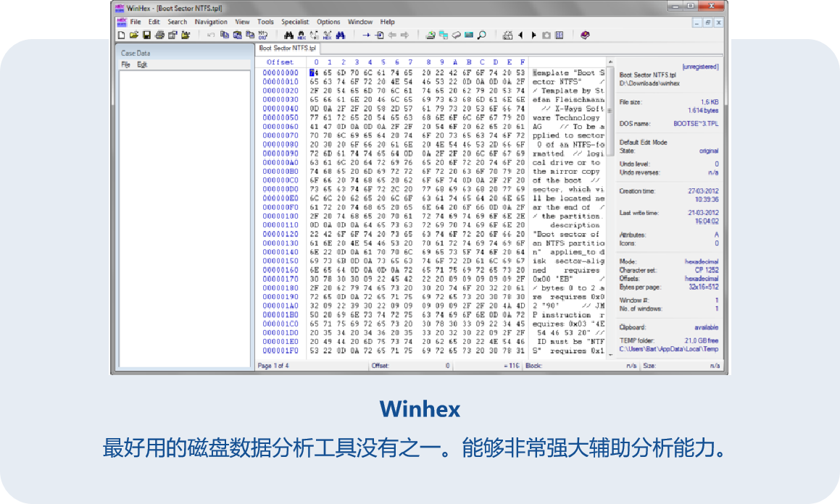Click the black left triangle toolbar icon
This screenshot has height=504, width=840.
pos(520,35)
